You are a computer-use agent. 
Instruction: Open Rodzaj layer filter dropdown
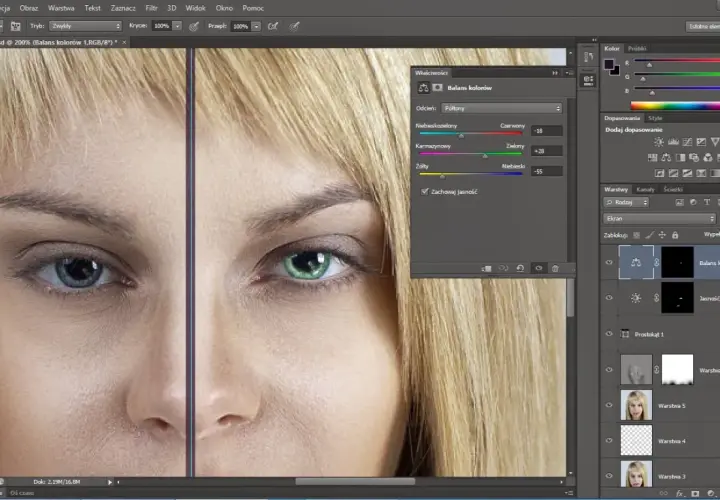626,202
